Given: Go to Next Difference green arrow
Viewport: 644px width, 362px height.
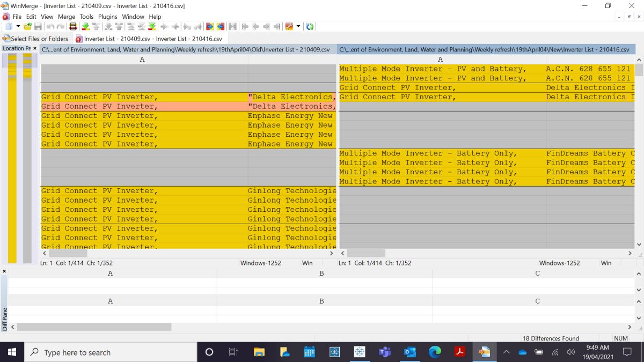Looking at the screenshot, I should (x=86, y=26).
